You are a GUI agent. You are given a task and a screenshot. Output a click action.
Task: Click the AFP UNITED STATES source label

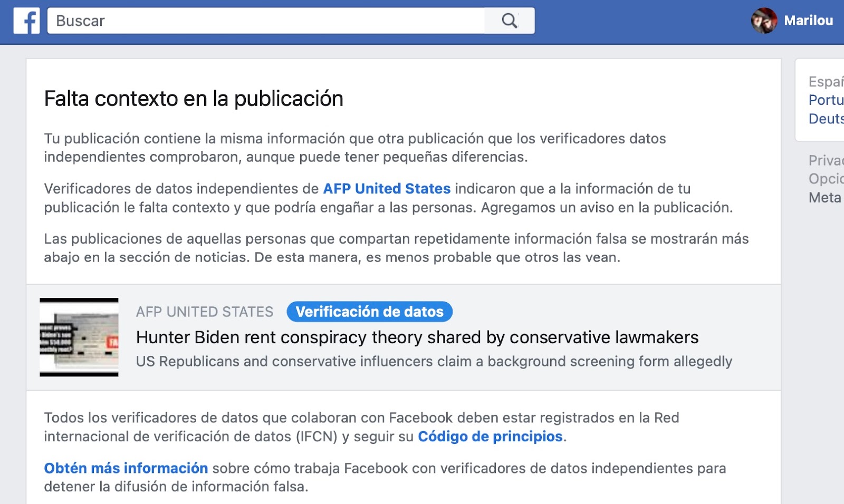coord(205,312)
